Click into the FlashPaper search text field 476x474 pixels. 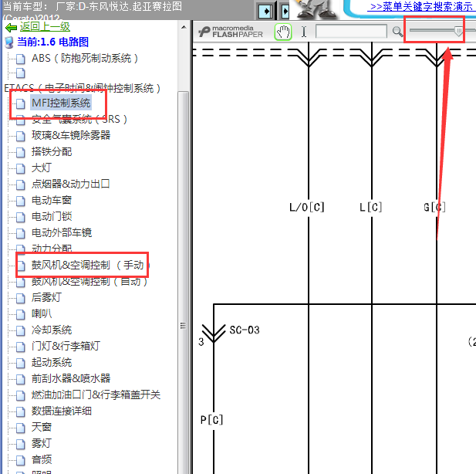tap(351, 32)
